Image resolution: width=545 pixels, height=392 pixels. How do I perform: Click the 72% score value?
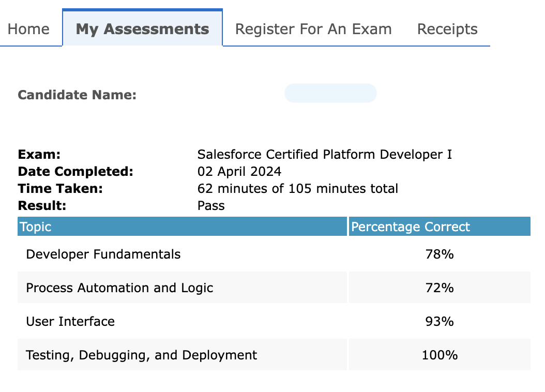coord(440,288)
